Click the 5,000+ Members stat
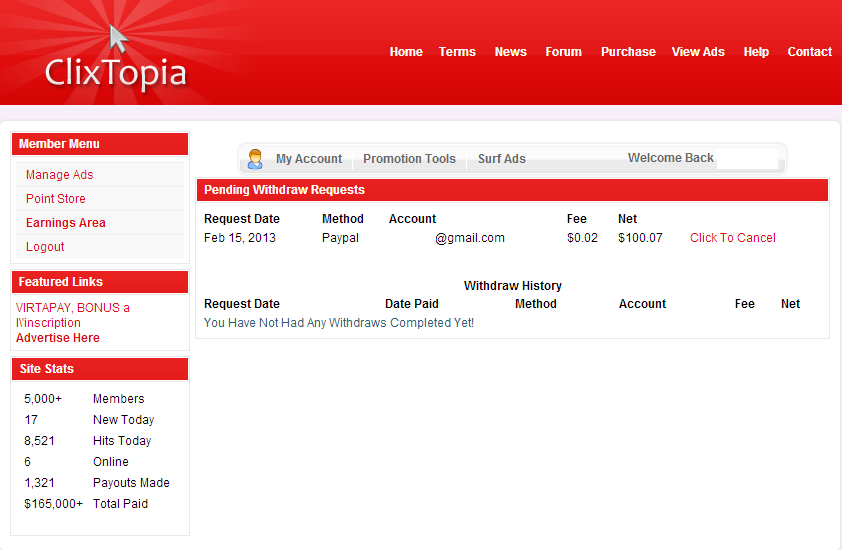Screen dimensions: 842x550 (84, 399)
